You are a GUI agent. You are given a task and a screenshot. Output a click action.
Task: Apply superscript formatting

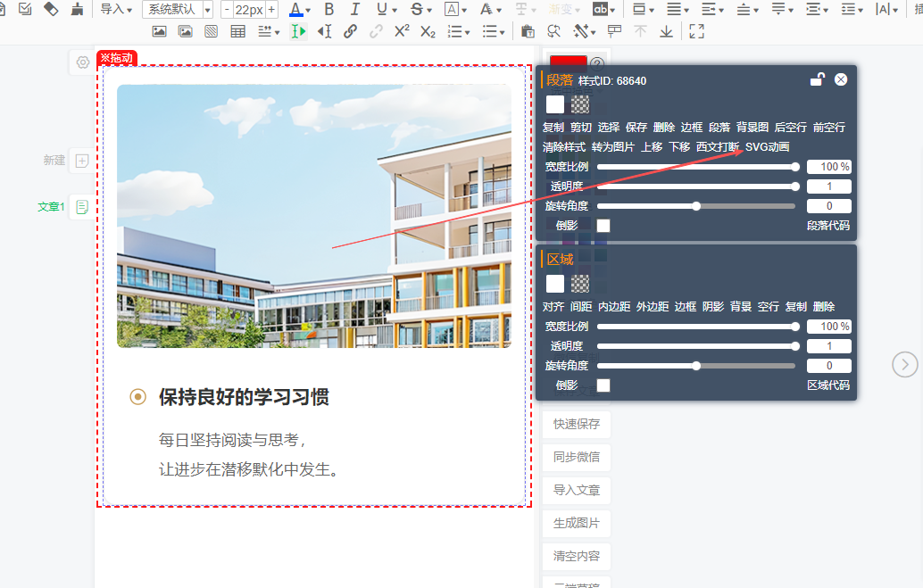pyautogui.click(x=402, y=31)
